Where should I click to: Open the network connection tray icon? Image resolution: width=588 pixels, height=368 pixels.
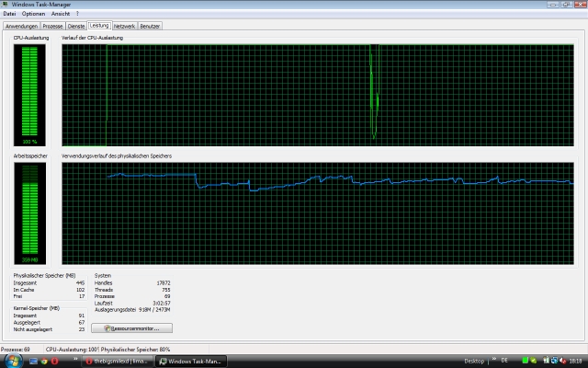click(554, 361)
